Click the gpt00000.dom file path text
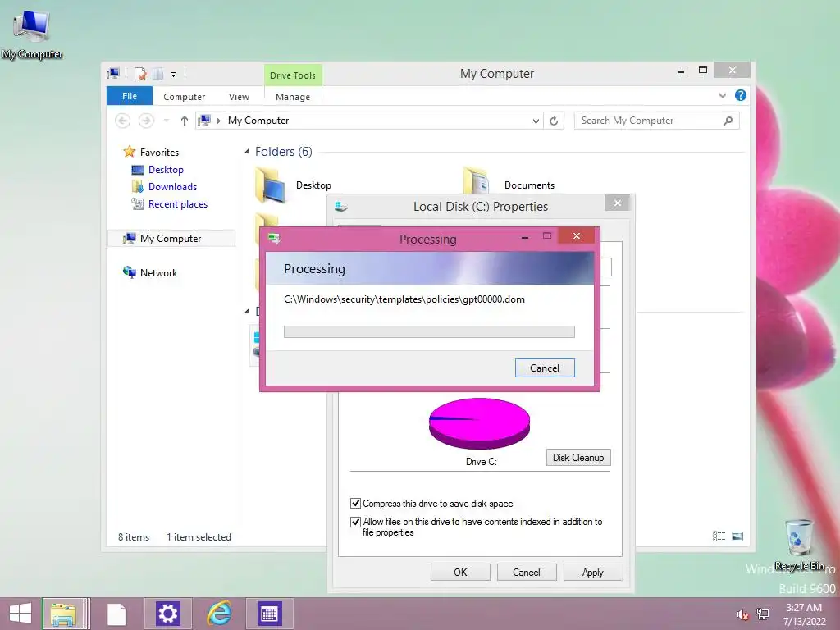 (404, 299)
